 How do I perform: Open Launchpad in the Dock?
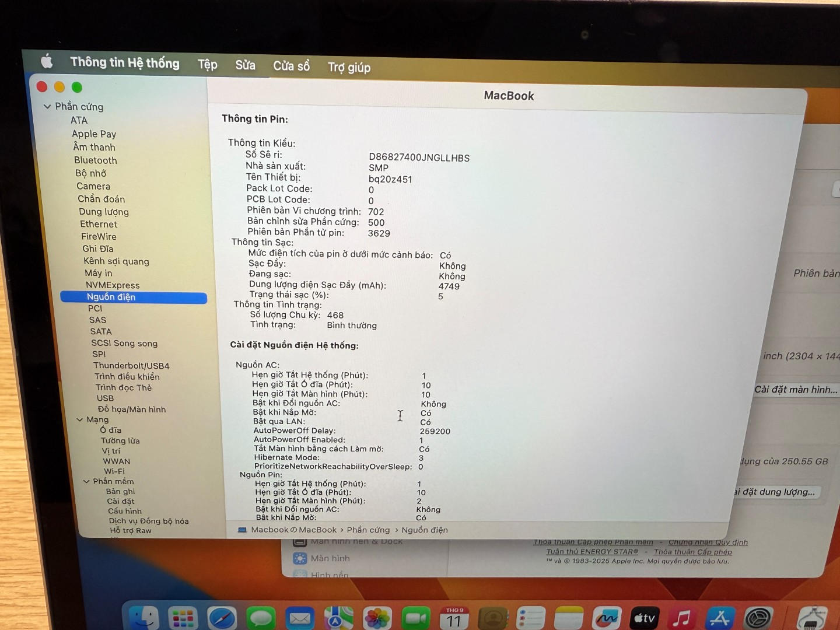(183, 619)
